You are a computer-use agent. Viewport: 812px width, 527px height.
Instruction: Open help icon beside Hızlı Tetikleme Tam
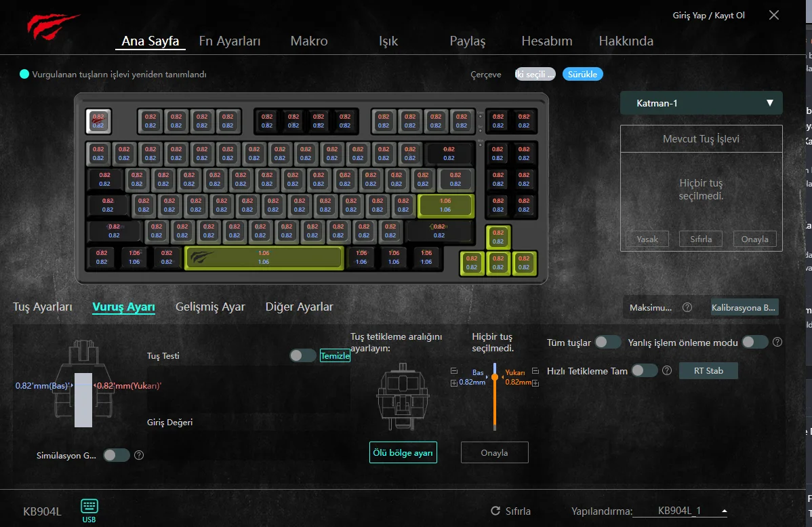tap(667, 370)
